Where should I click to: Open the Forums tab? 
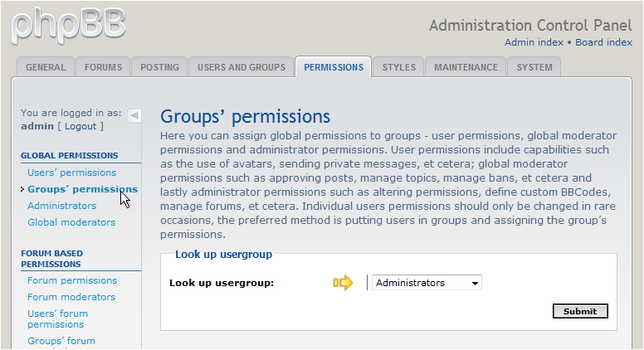(103, 67)
